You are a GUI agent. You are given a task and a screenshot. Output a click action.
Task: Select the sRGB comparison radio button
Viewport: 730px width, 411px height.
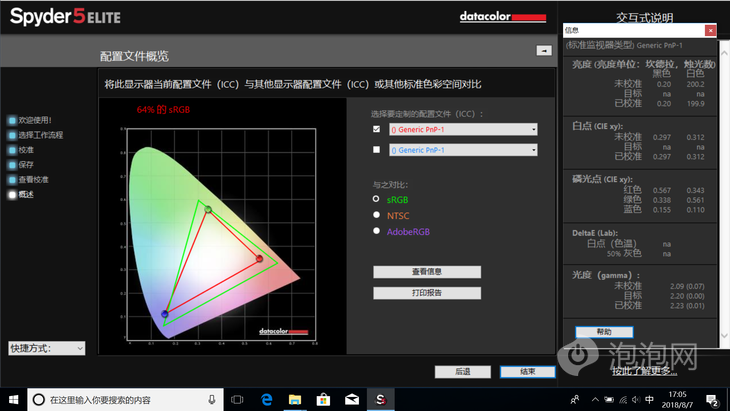pos(376,199)
